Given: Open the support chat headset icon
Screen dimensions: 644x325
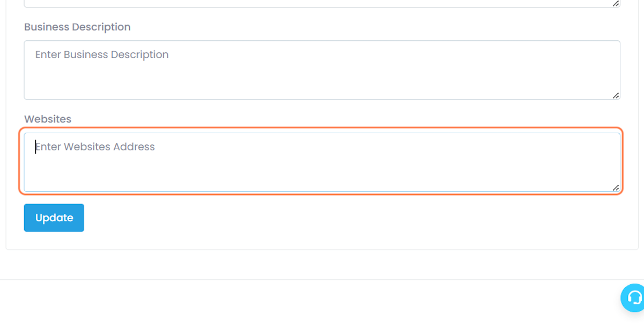Looking at the screenshot, I should 634,297.
